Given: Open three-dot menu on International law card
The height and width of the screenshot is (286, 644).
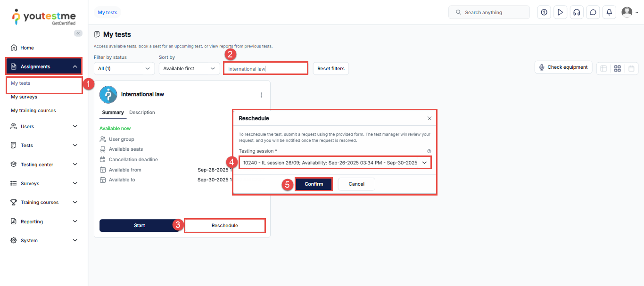Looking at the screenshot, I should 262,95.
